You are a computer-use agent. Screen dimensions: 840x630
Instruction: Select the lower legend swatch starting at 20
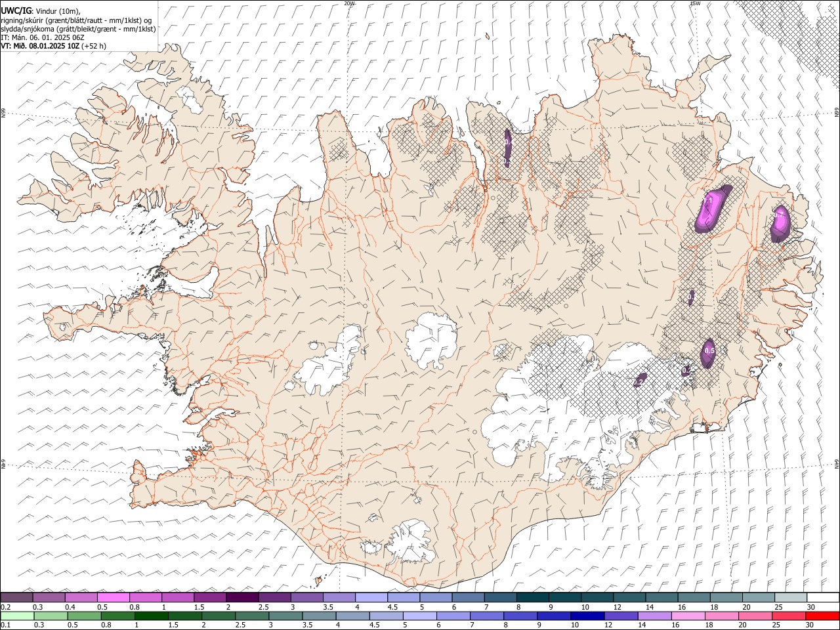(x=755, y=616)
